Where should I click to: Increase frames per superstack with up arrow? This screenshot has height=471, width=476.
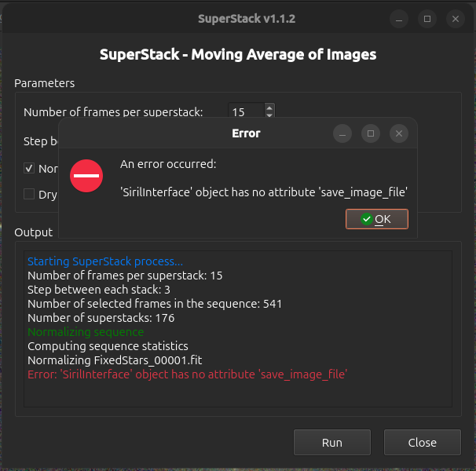270,108
